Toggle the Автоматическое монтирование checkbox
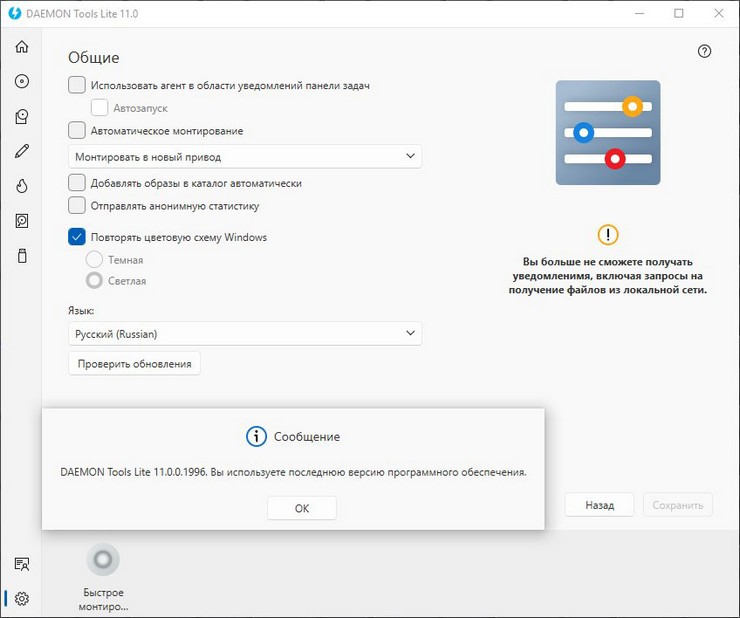The width and height of the screenshot is (740, 618). tap(77, 130)
